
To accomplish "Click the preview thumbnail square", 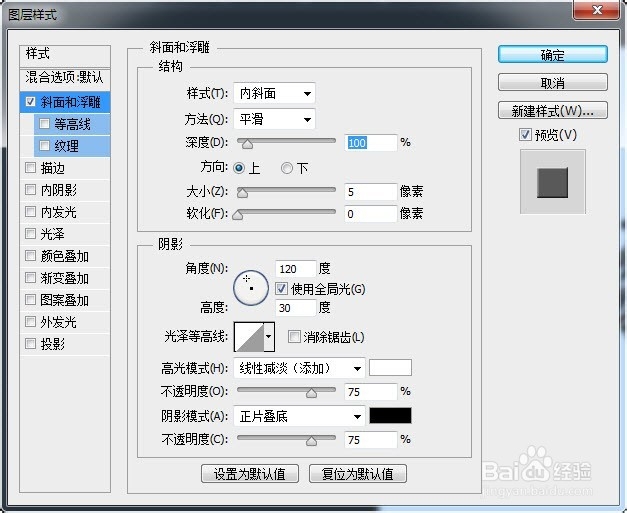I will click(x=553, y=182).
